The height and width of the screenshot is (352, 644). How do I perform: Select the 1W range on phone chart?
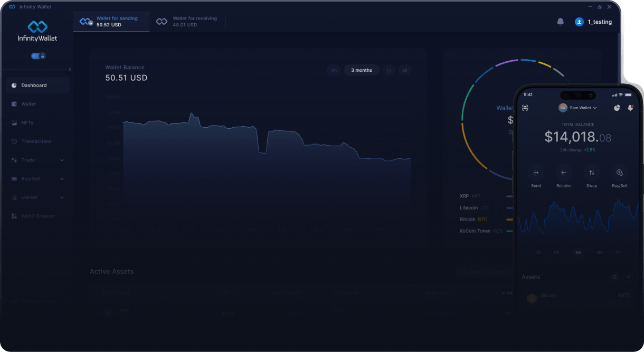click(556, 253)
